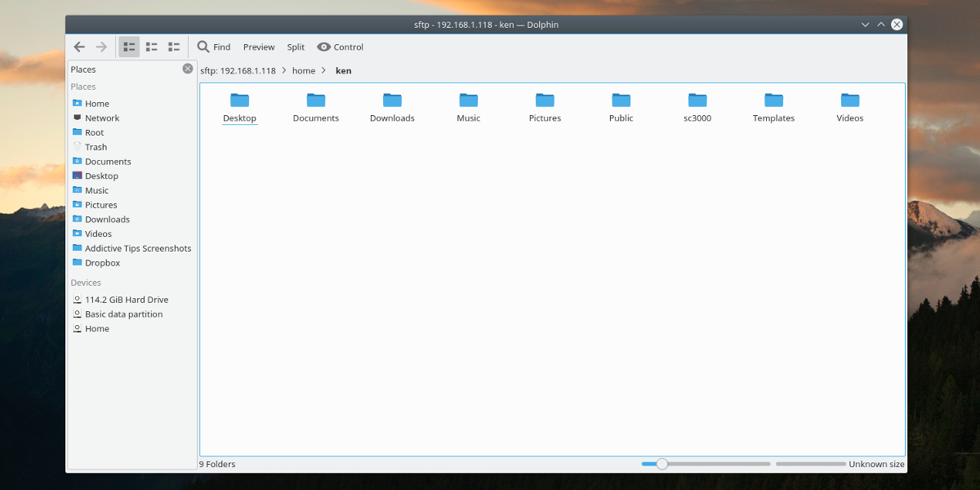Navigate to home in breadcrumb path
This screenshot has width=980, height=490.
point(304,71)
